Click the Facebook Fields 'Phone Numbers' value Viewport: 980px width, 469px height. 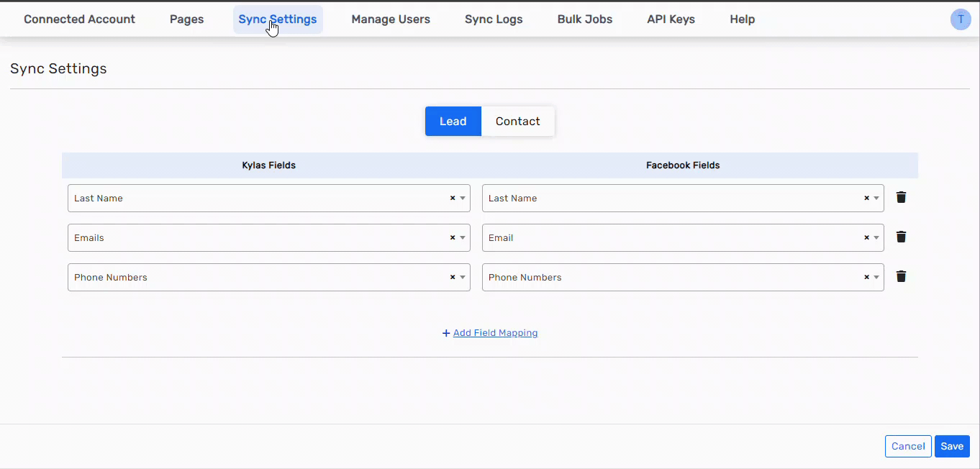pyautogui.click(x=525, y=278)
